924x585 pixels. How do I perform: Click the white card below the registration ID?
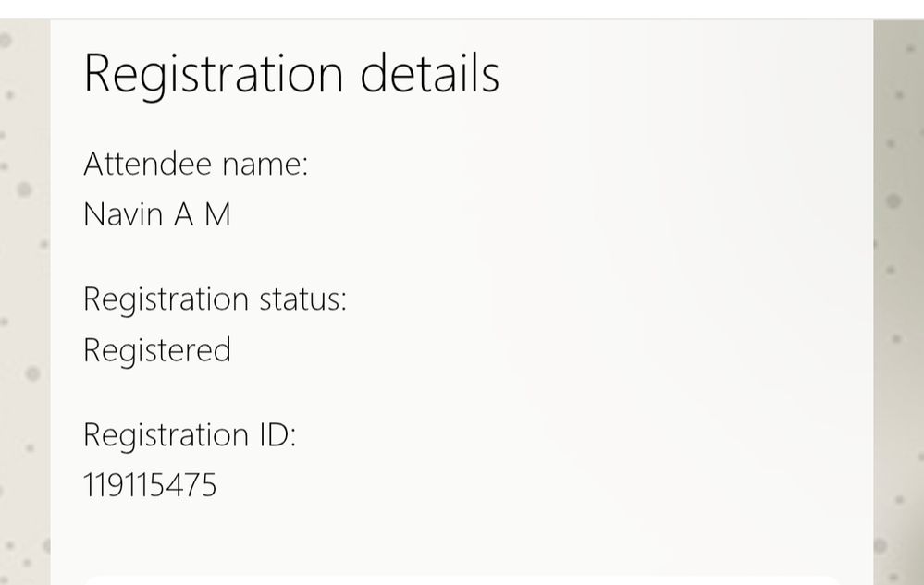coord(462,579)
